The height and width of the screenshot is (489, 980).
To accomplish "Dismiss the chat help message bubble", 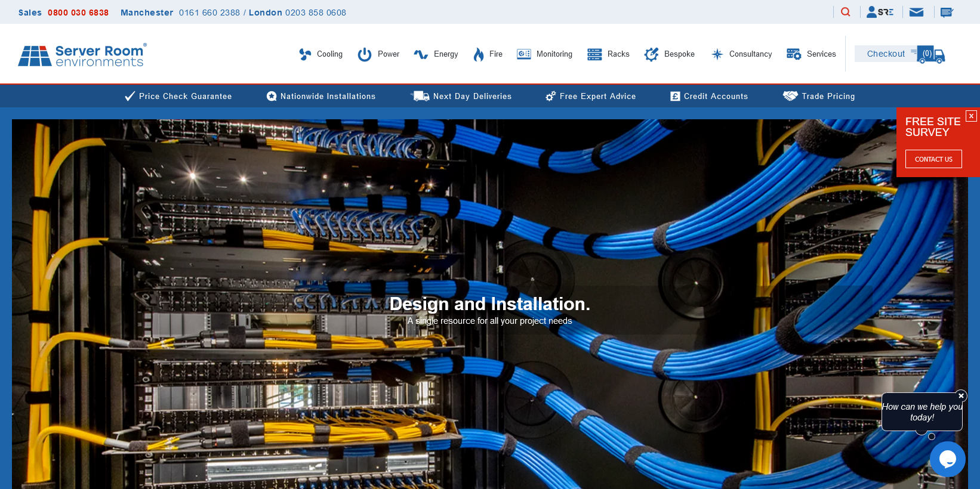I will pos(961,396).
